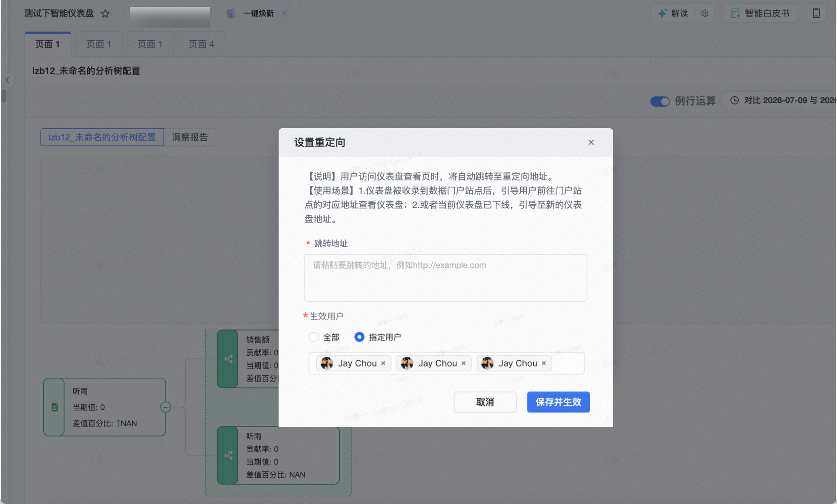Click the 销售额 node tree icon
The width and height of the screenshot is (837, 504).
[228, 359]
